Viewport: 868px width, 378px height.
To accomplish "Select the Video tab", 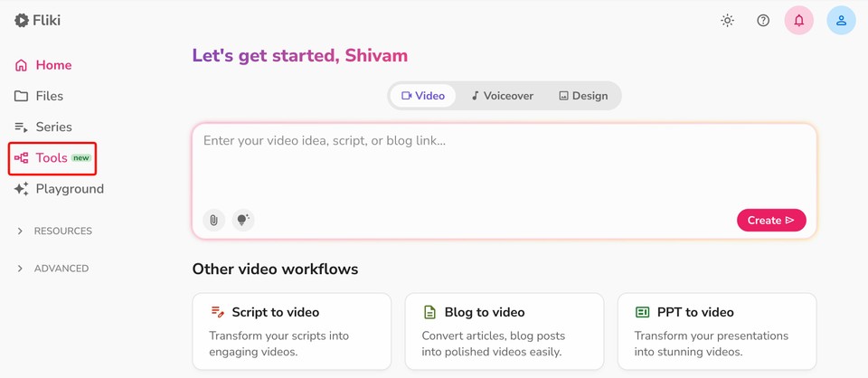I will point(423,96).
